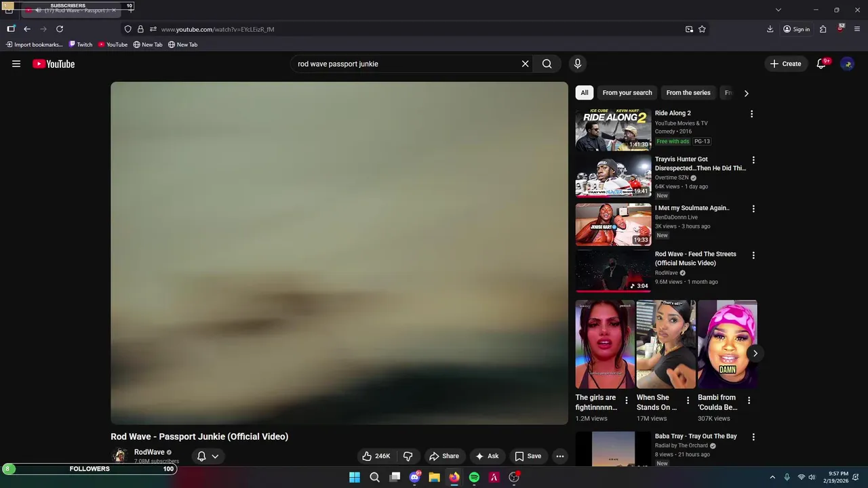Open options for 'The girls are fightinnnnn' short
Viewport: 868px width, 488px height.
pos(626,401)
